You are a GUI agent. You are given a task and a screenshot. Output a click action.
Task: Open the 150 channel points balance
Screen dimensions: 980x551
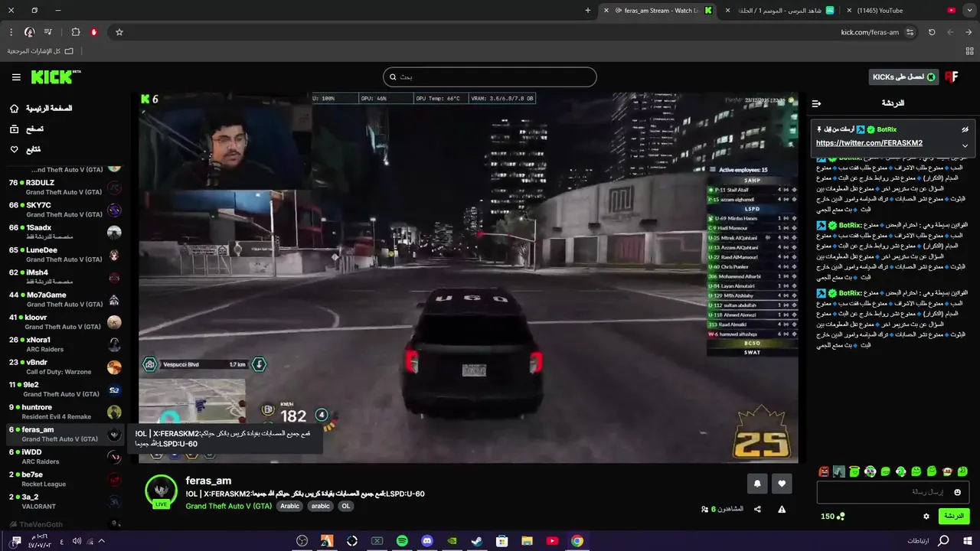coord(832,516)
